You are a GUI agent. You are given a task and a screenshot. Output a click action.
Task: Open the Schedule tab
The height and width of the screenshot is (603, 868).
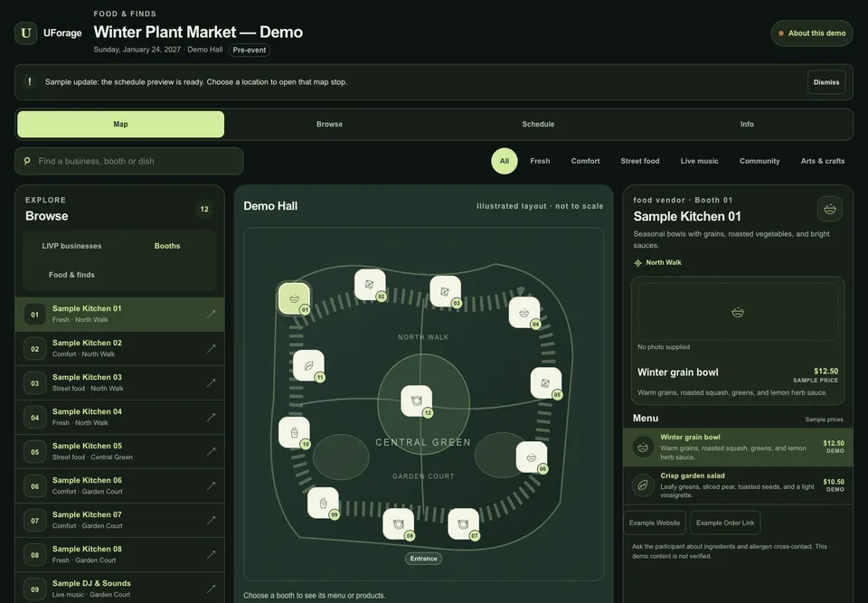click(x=538, y=124)
